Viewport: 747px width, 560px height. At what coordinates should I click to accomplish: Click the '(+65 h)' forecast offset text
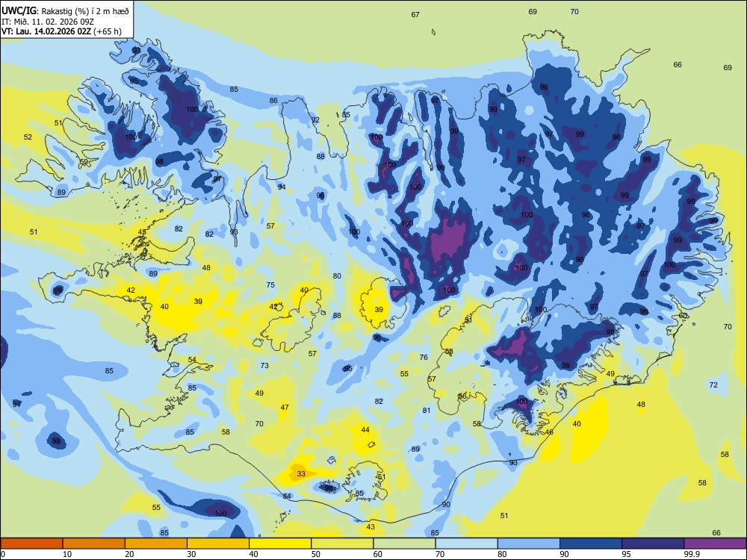[108, 31]
